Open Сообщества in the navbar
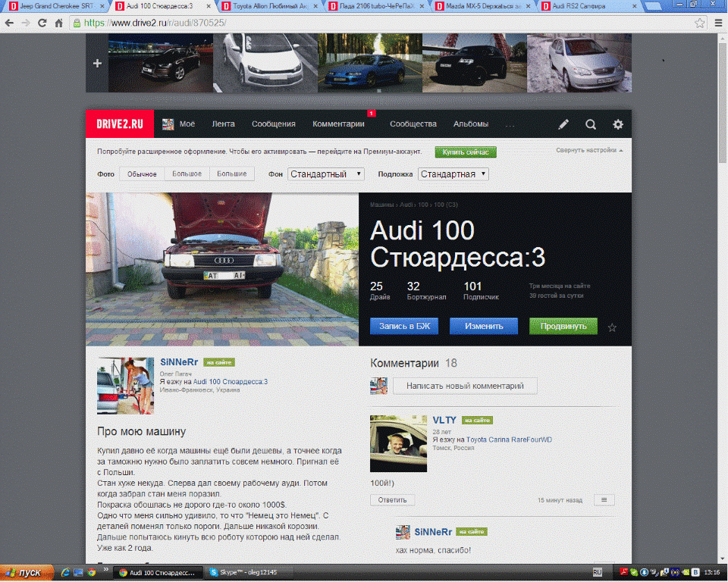 (413, 124)
